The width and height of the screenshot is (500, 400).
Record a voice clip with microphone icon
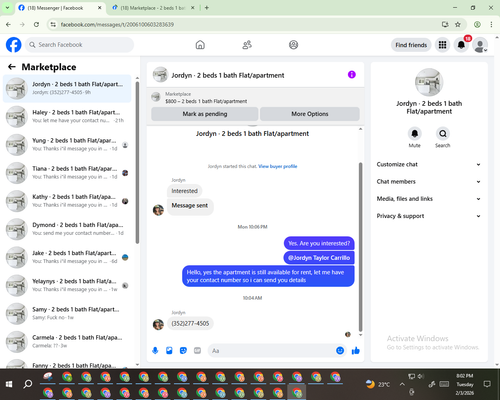coord(155,351)
